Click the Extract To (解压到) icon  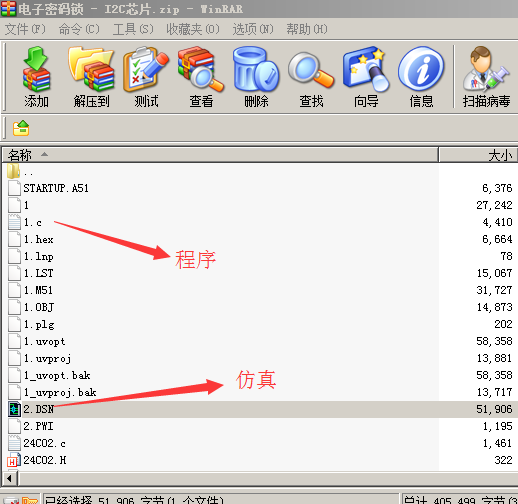coord(91,69)
